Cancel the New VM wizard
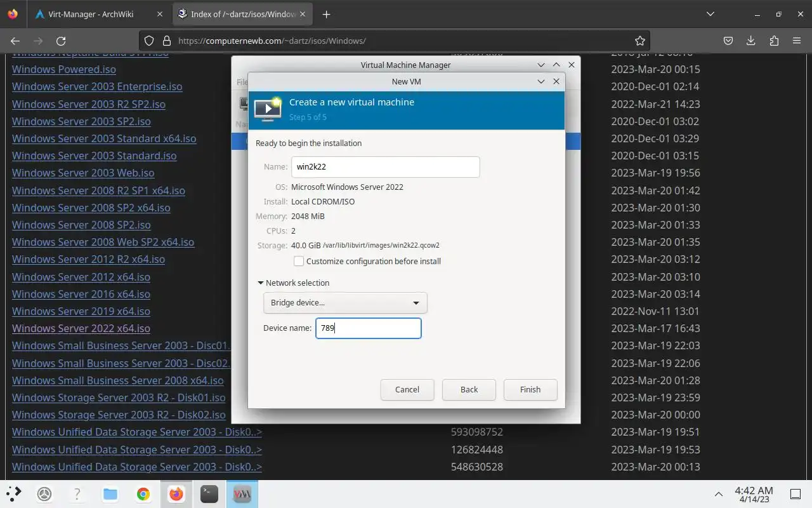 (407, 390)
